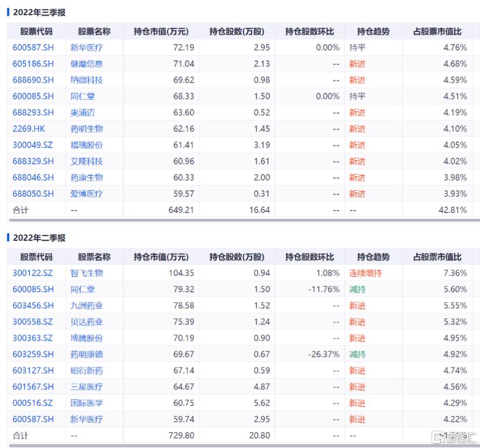Screen dimensions: 480x448
Task: Click 新华医疗 in the 二季报 table
Action: [x=87, y=419]
